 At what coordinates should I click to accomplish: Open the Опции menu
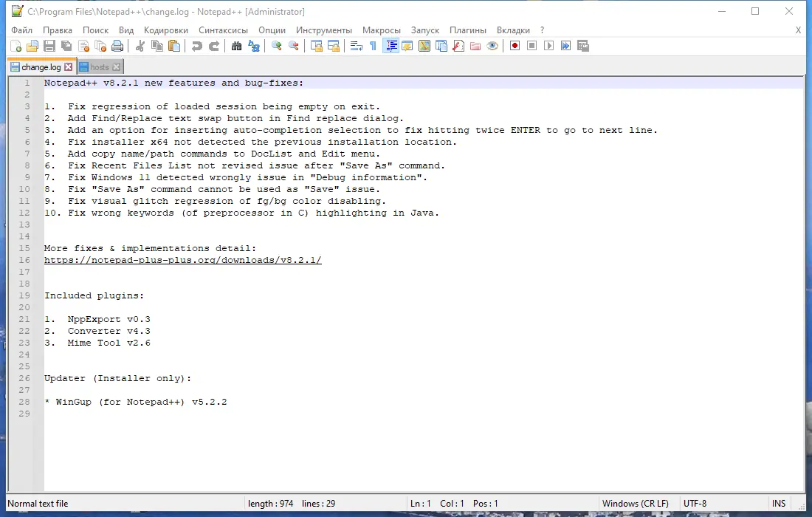272,30
